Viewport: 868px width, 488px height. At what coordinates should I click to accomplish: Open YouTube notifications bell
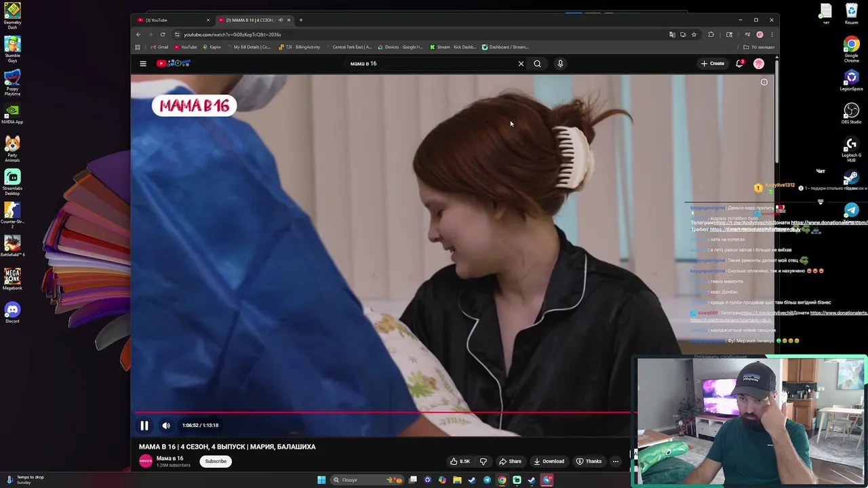click(x=740, y=64)
